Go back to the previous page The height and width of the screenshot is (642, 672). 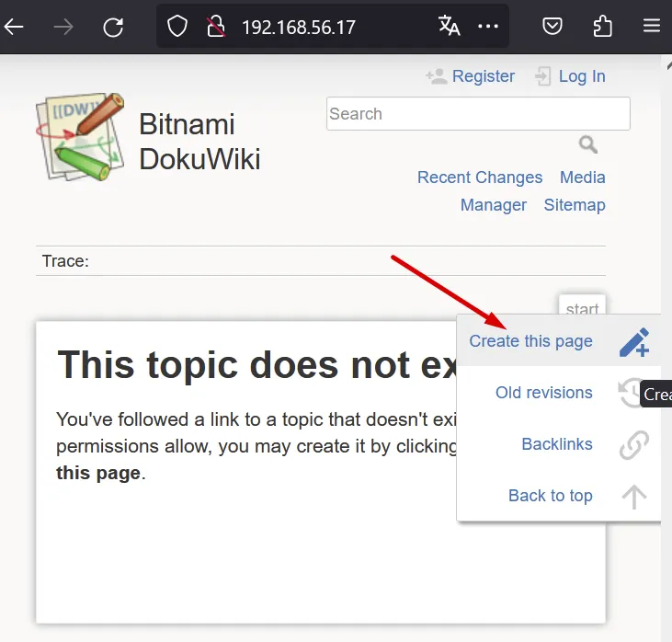15,27
